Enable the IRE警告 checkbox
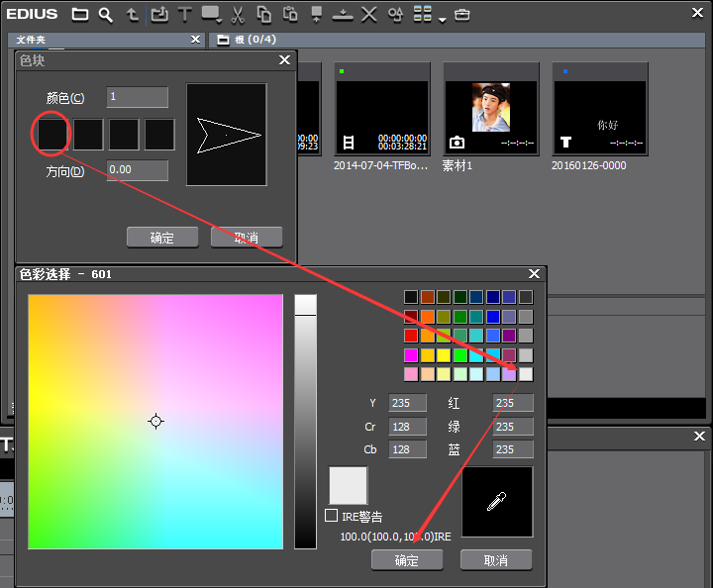The image size is (713, 588). click(332, 516)
